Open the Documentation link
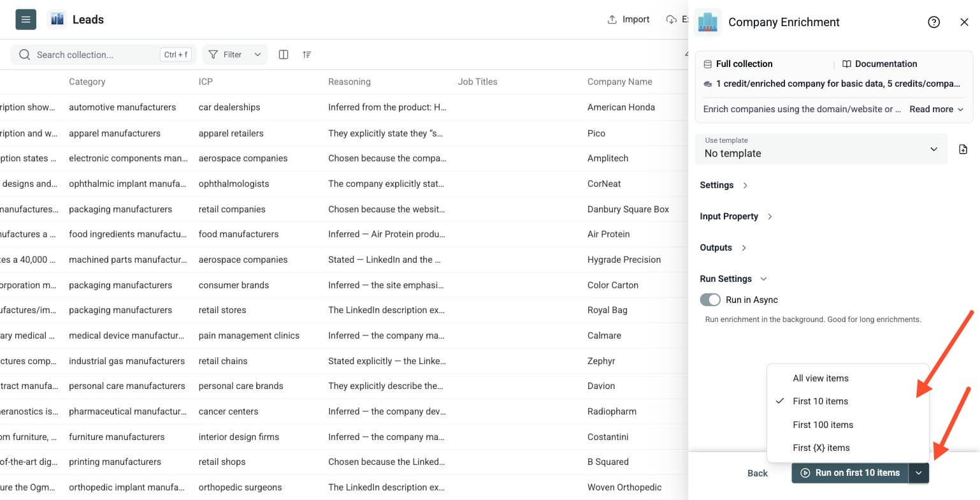This screenshot has width=980, height=500. [x=880, y=64]
